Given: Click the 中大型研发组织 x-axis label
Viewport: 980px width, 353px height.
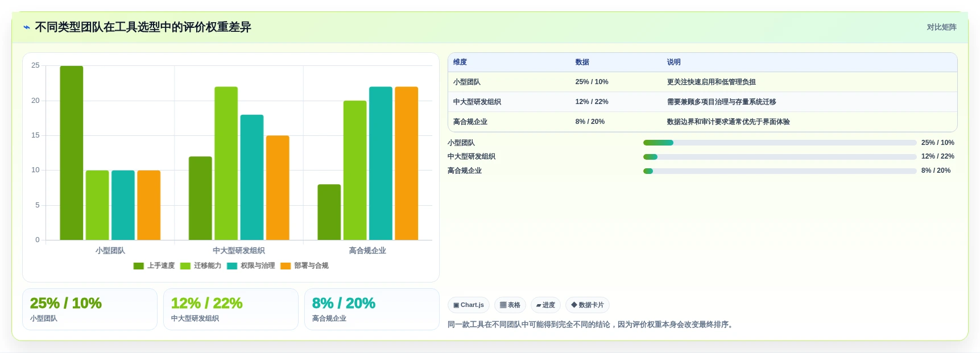Looking at the screenshot, I should coord(239,251).
